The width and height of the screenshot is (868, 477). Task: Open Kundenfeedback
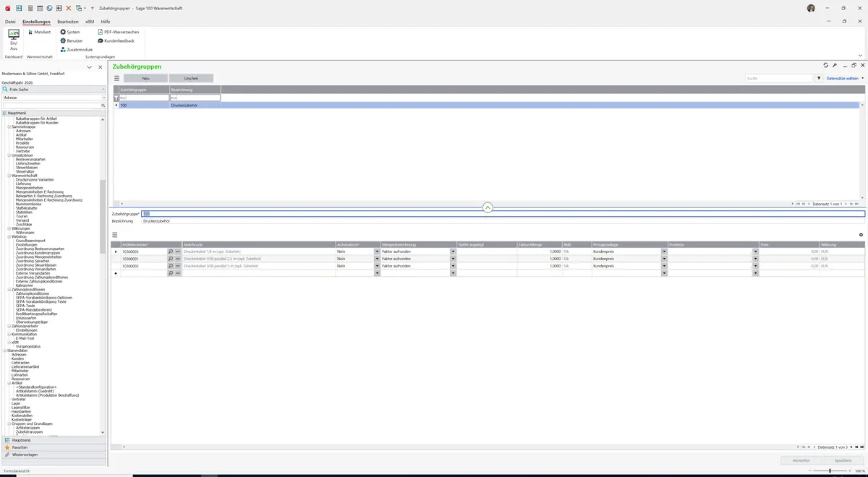(116, 40)
